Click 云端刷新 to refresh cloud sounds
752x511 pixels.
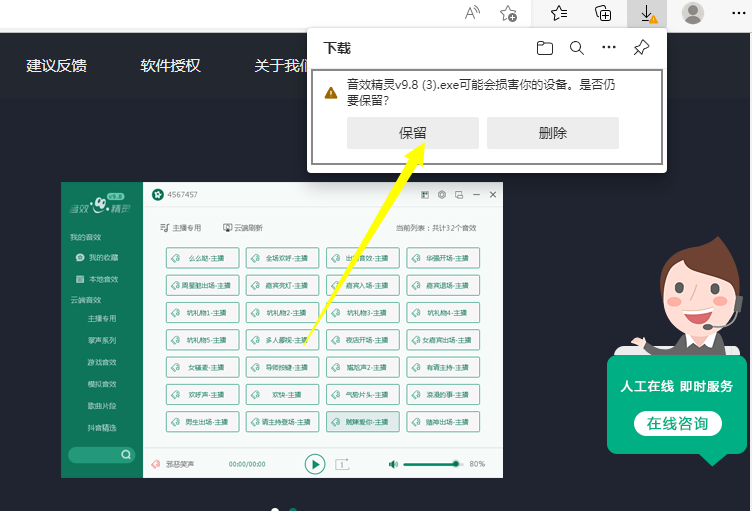coord(243,228)
